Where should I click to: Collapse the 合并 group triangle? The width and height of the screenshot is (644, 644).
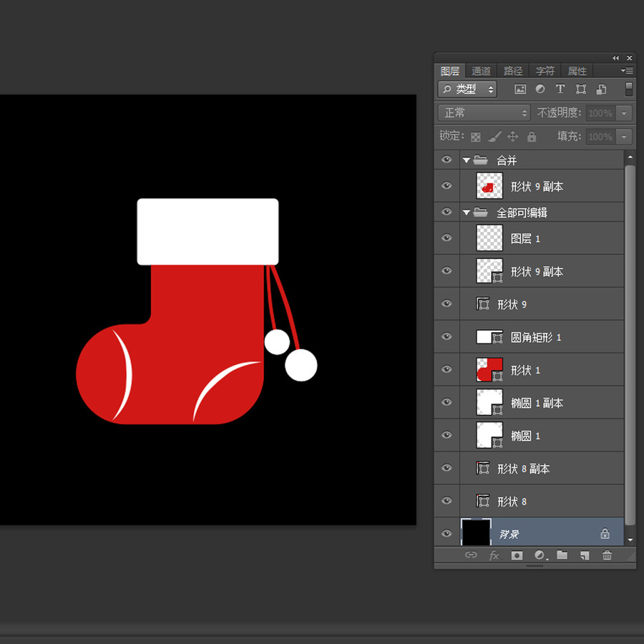[x=466, y=160]
